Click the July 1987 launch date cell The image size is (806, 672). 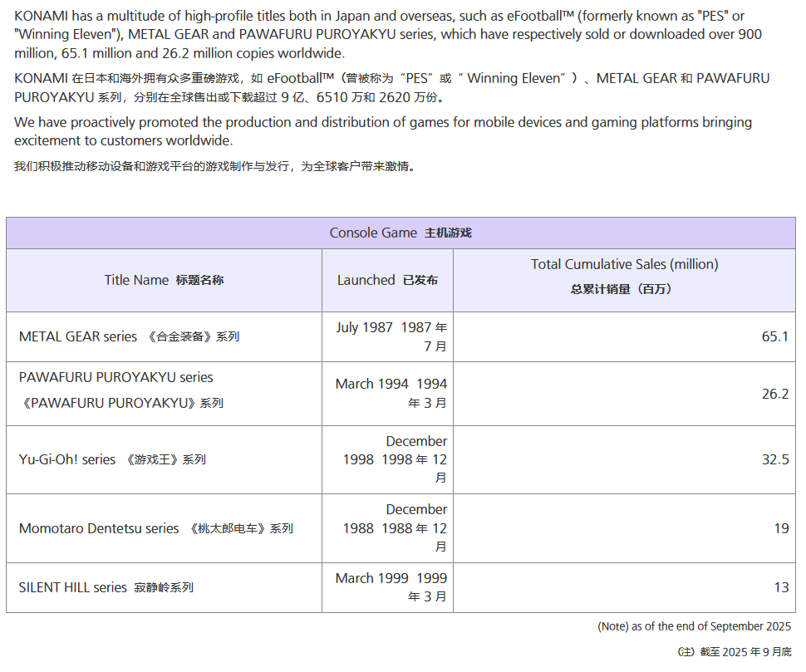[x=391, y=336]
